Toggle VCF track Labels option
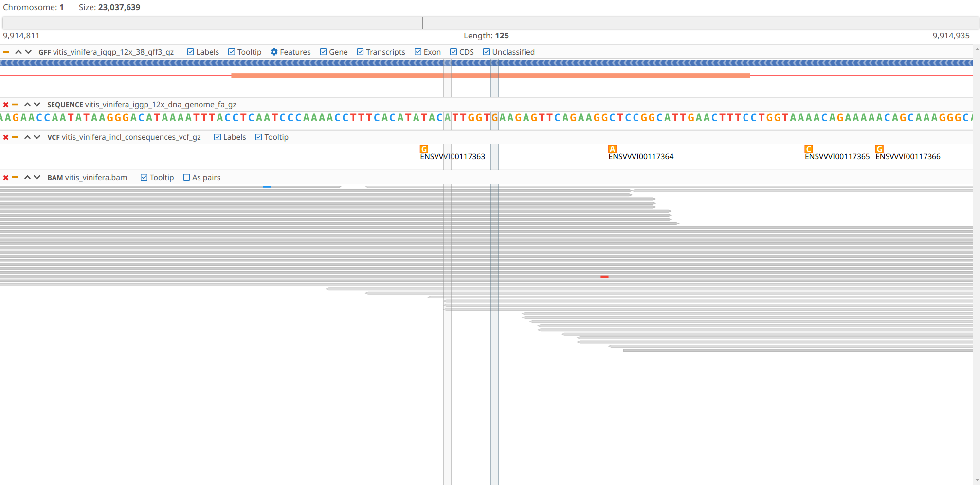980x485 pixels. (218, 137)
